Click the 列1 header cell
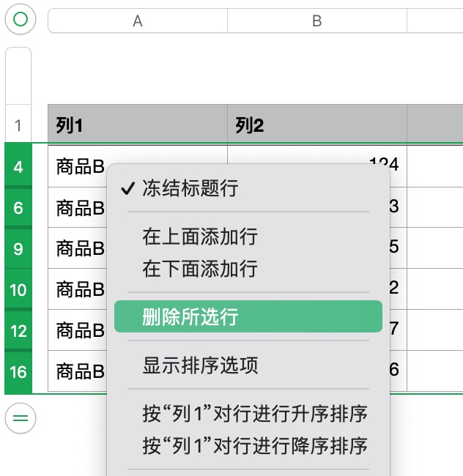This screenshot has width=463, height=476. click(137, 126)
